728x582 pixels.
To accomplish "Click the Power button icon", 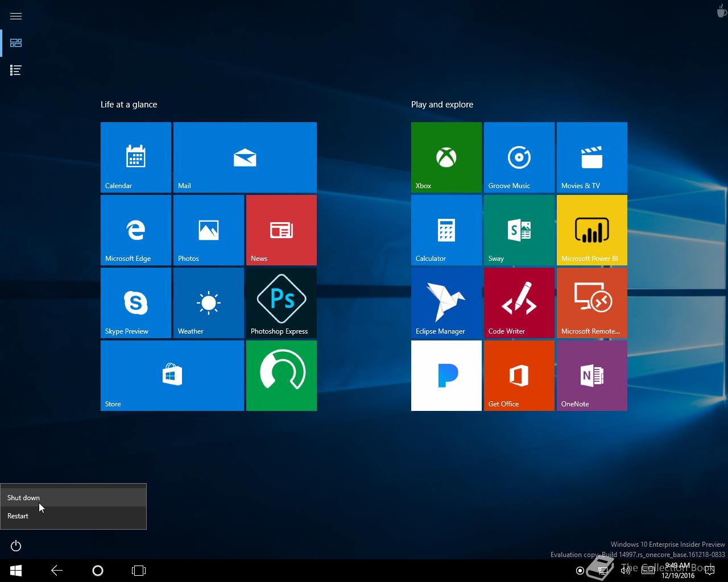I will coord(16,546).
